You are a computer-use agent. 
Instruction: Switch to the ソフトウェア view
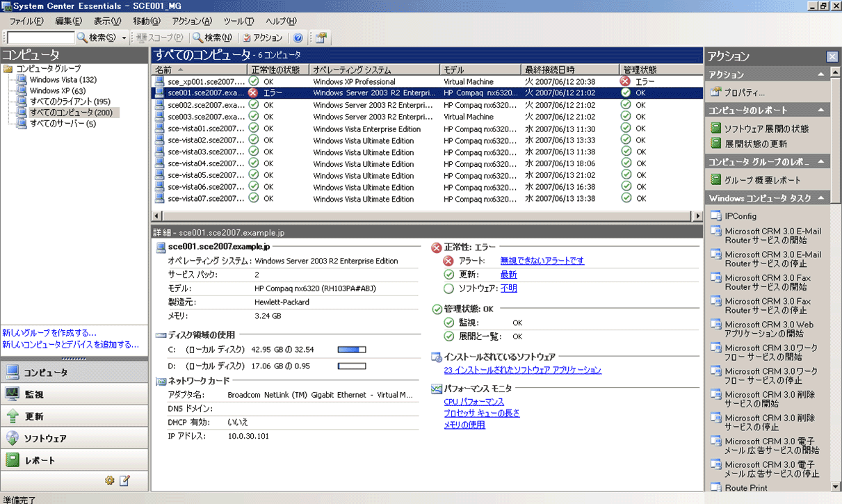pyautogui.click(x=74, y=438)
